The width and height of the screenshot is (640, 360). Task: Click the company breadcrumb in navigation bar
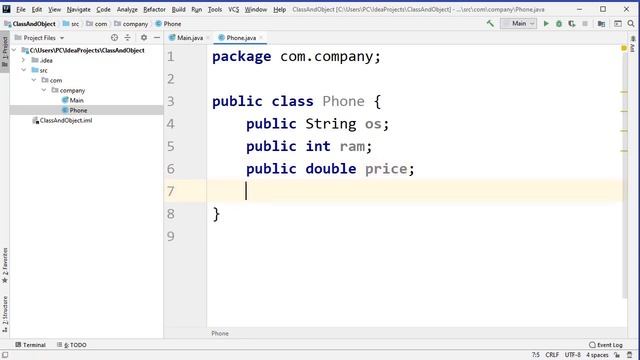click(x=135, y=24)
